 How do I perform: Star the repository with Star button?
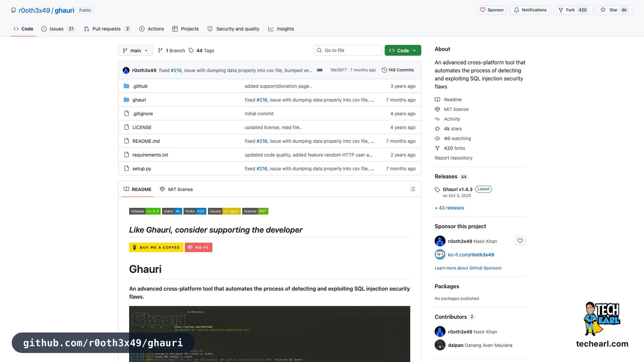(614, 10)
